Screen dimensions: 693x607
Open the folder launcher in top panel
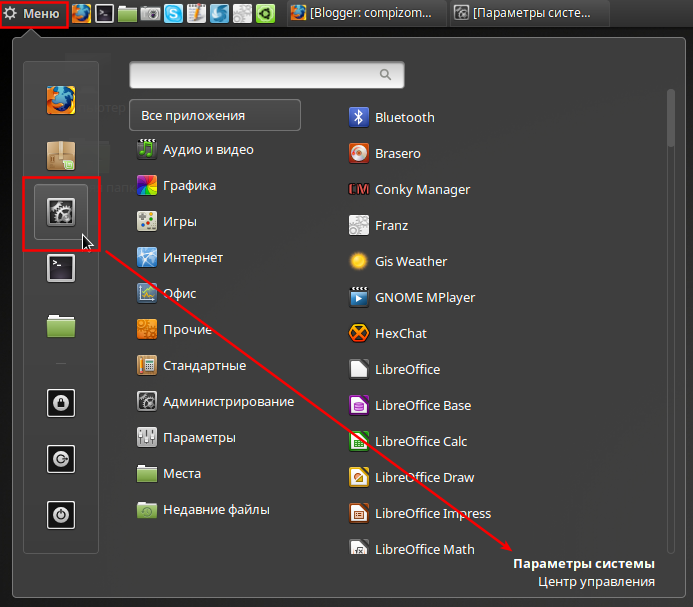[x=127, y=13]
